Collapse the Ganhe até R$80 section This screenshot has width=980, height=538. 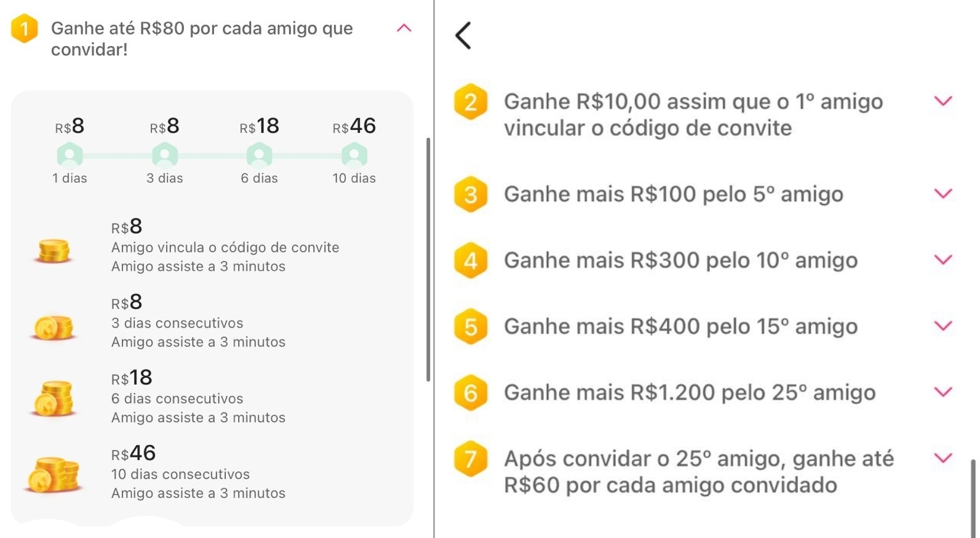tap(404, 28)
